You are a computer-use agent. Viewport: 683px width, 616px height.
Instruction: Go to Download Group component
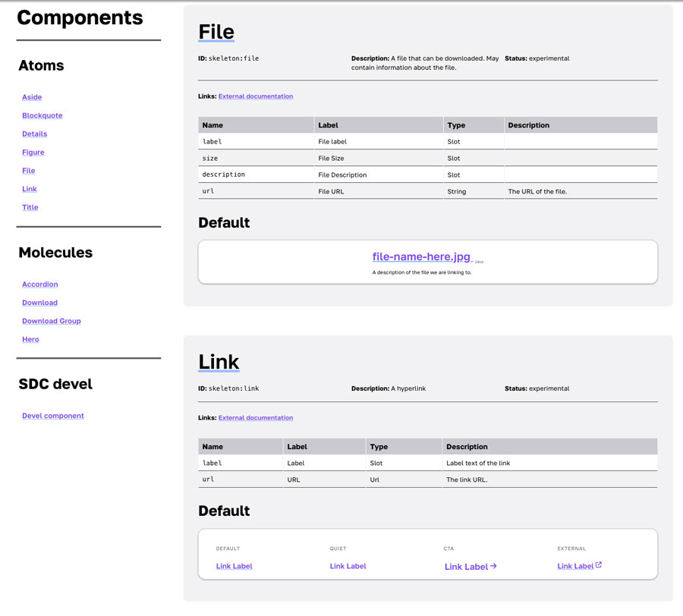pos(52,321)
